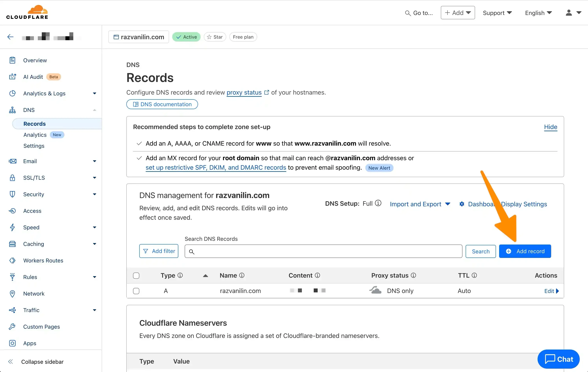The image size is (588, 372).
Task: Open the Chat widget
Action: pos(558,359)
